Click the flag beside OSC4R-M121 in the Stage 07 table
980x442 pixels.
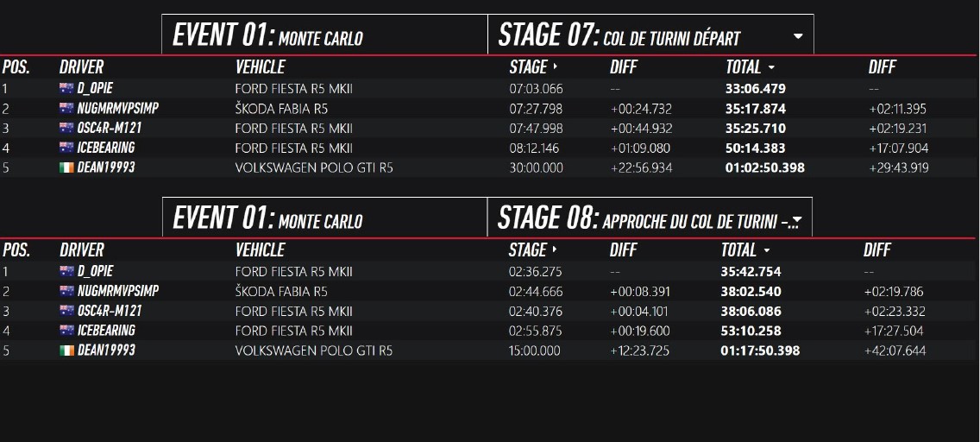point(66,128)
